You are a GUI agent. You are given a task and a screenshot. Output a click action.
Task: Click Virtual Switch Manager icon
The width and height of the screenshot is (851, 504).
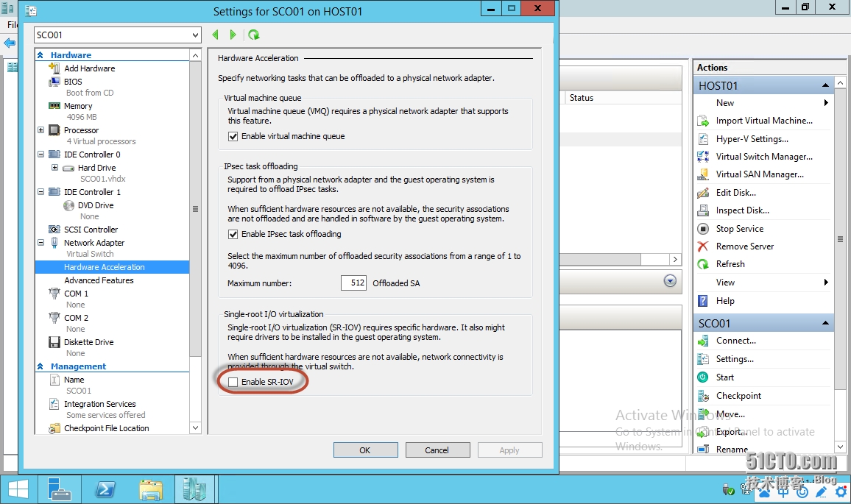tap(703, 156)
